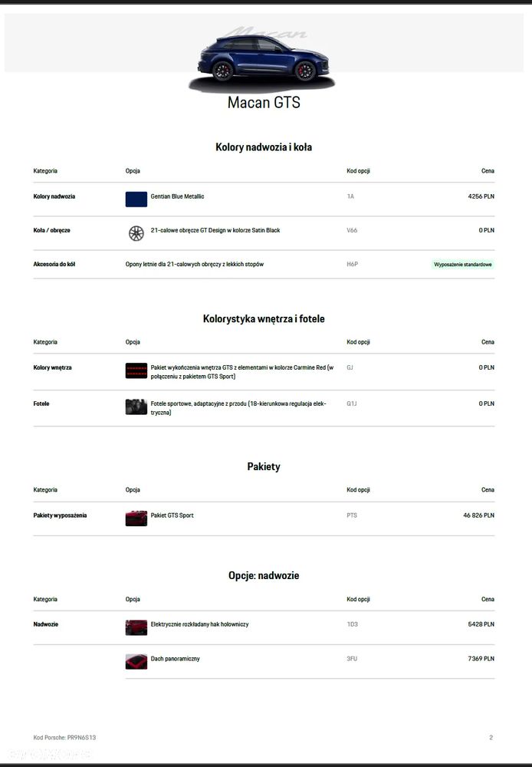Click the 46 826 PLN package price
Image resolution: width=532 pixels, height=767 pixels.
(478, 515)
